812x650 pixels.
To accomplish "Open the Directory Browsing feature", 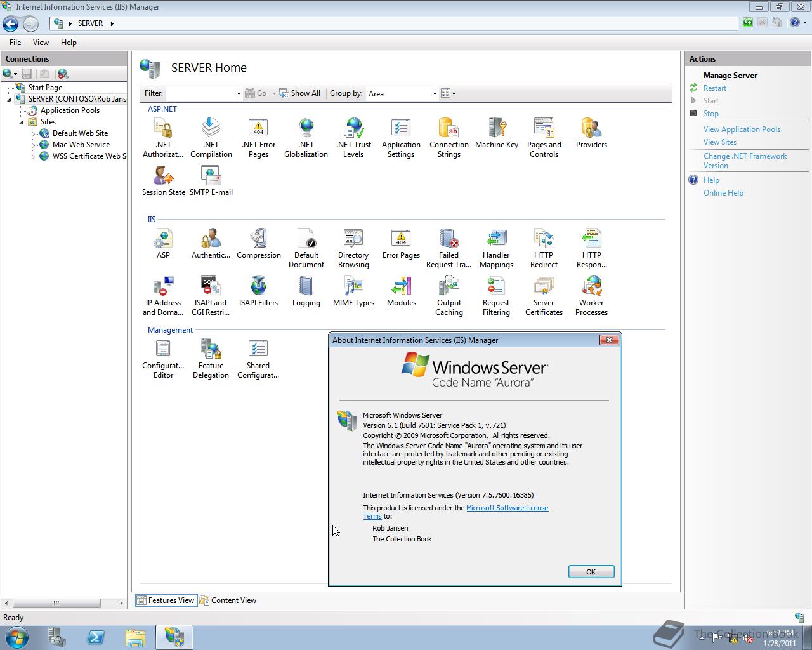I will (353, 248).
